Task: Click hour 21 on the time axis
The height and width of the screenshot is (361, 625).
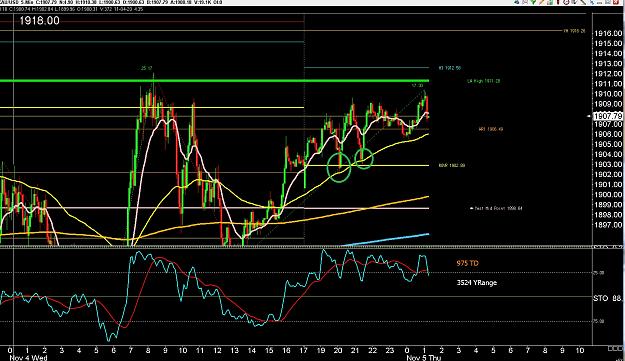Action: [x=355, y=351]
